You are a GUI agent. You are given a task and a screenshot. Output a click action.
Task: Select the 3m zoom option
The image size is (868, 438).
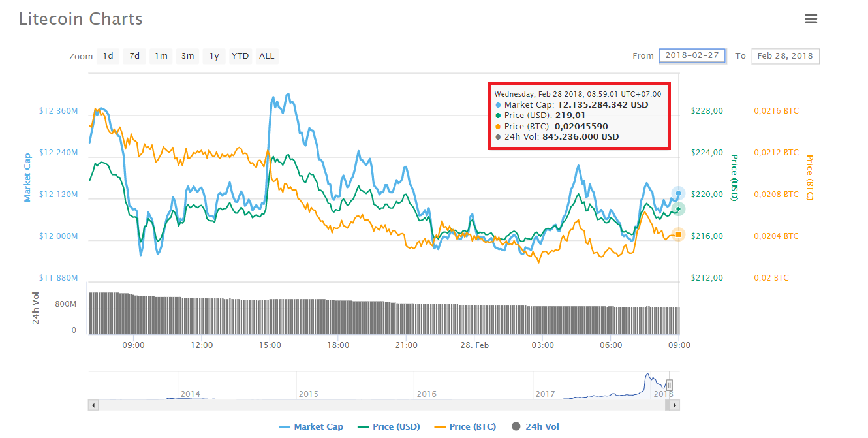[x=187, y=56]
